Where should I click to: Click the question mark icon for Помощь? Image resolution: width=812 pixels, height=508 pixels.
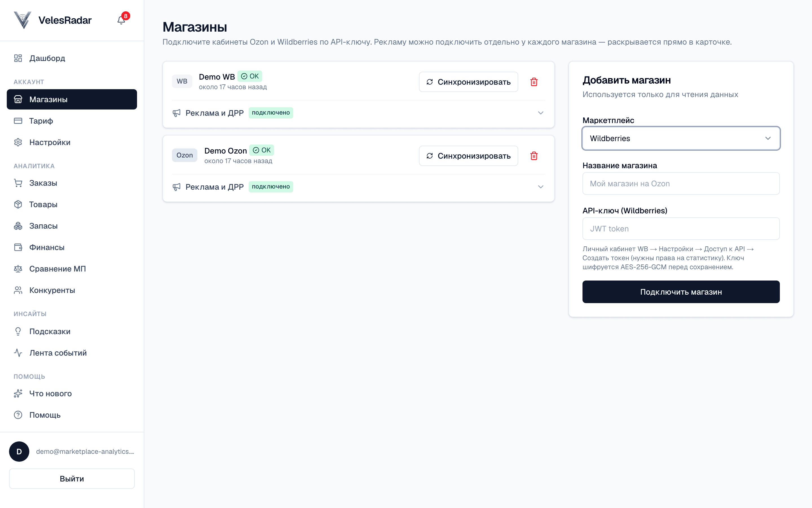[x=18, y=415]
